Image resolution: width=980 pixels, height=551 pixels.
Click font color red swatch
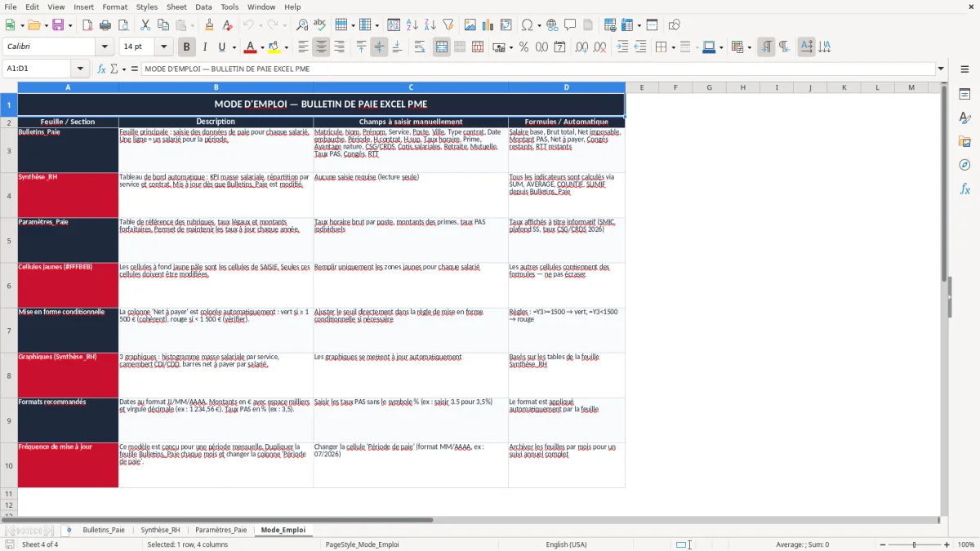pyautogui.click(x=251, y=47)
